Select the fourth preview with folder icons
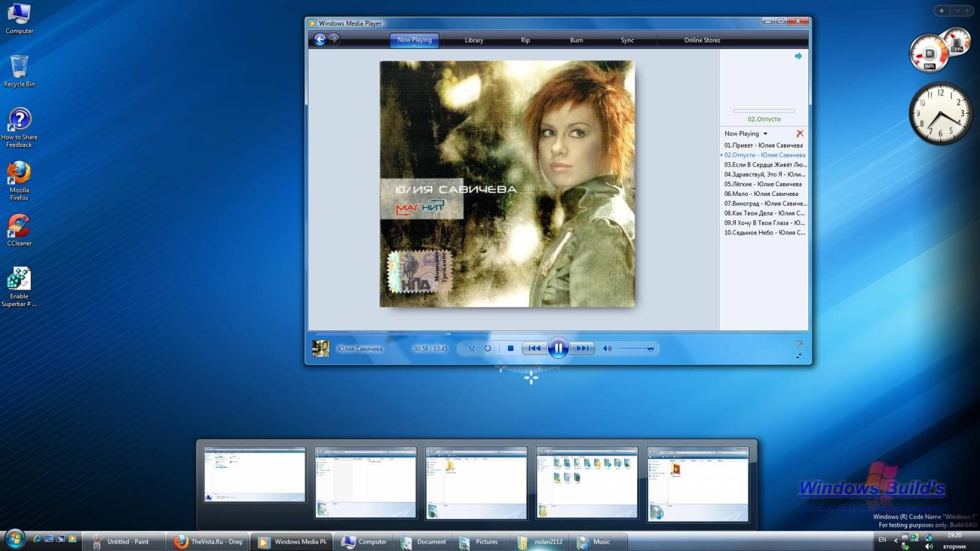This screenshot has height=551, width=980. (587, 483)
